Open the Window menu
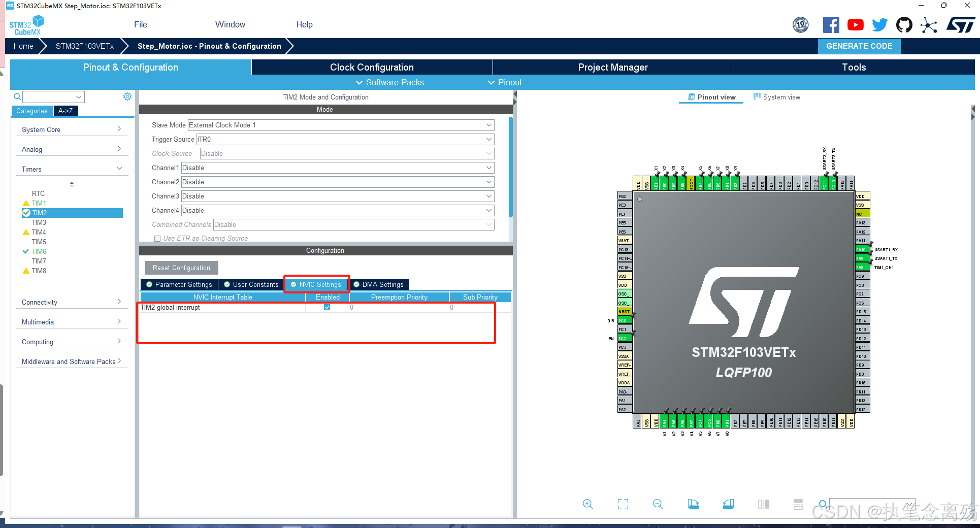The height and width of the screenshot is (528, 980). [230, 24]
